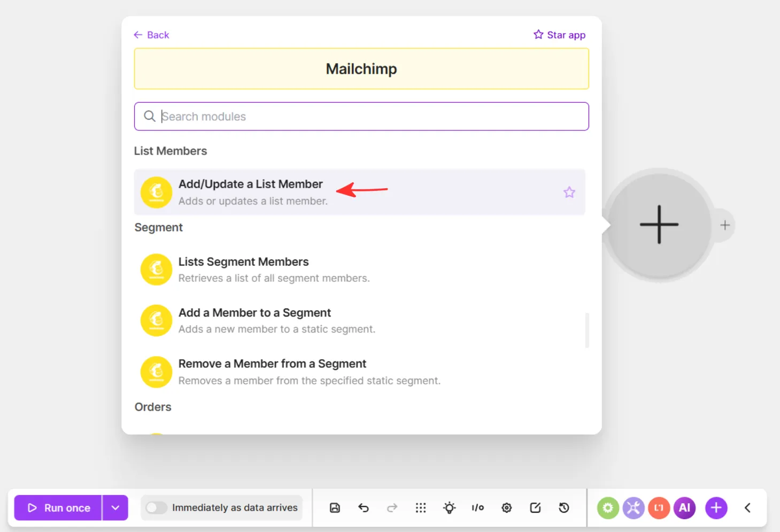
Task: Click Mailchimp icon beside Add/Update a List Member
Action: point(156,192)
